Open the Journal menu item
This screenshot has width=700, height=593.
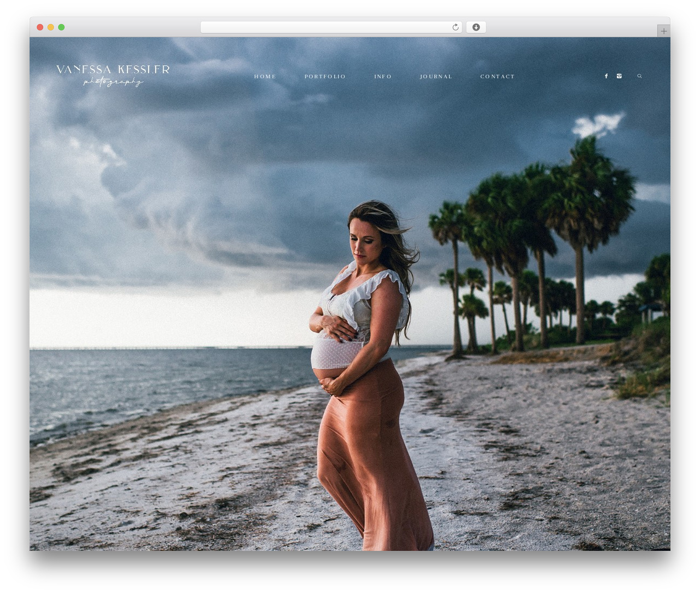[x=436, y=77]
